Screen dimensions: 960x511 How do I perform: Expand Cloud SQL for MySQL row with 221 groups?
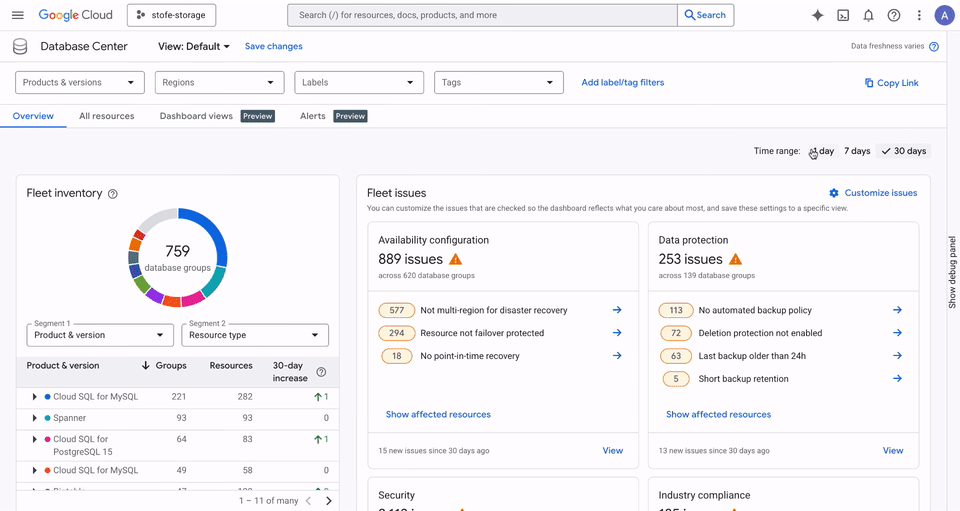(34, 397)
